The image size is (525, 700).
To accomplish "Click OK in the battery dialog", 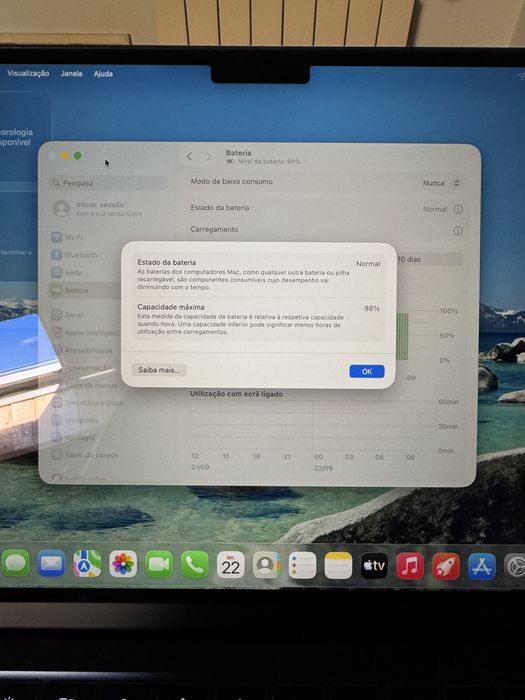I will tap(367, 371).
